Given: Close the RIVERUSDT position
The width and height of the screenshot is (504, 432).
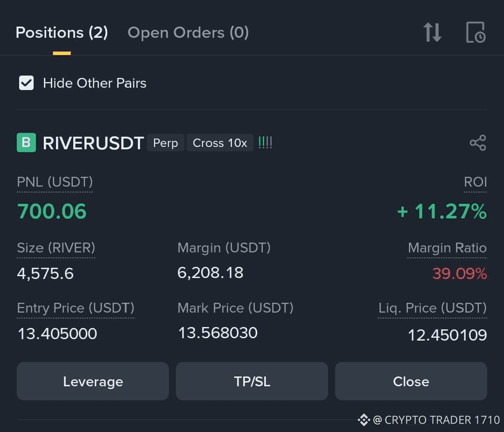Looking at the screenshot, I should 411,381.
